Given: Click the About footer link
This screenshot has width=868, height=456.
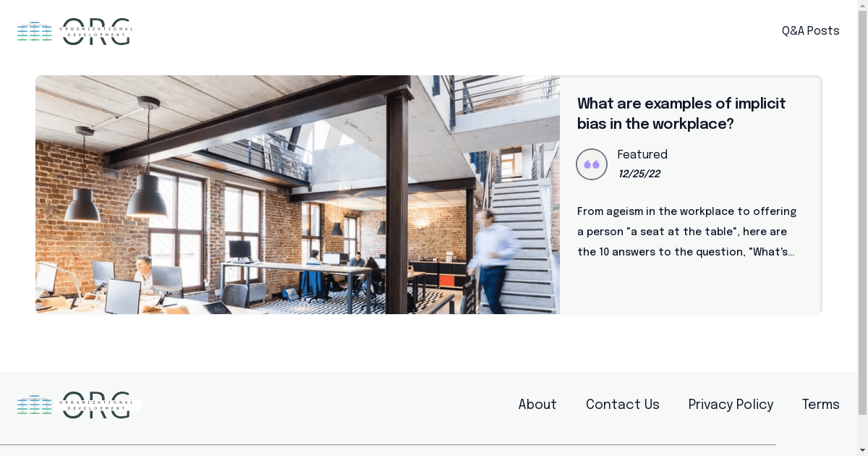Looking at the screenshot, I should point(537,405).
